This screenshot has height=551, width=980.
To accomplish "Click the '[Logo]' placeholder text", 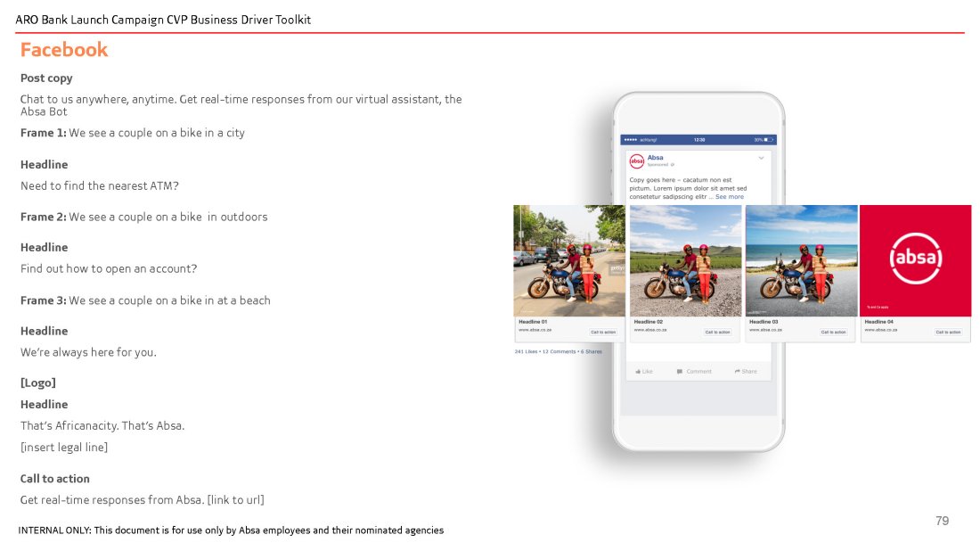I will tap(38, 382).
